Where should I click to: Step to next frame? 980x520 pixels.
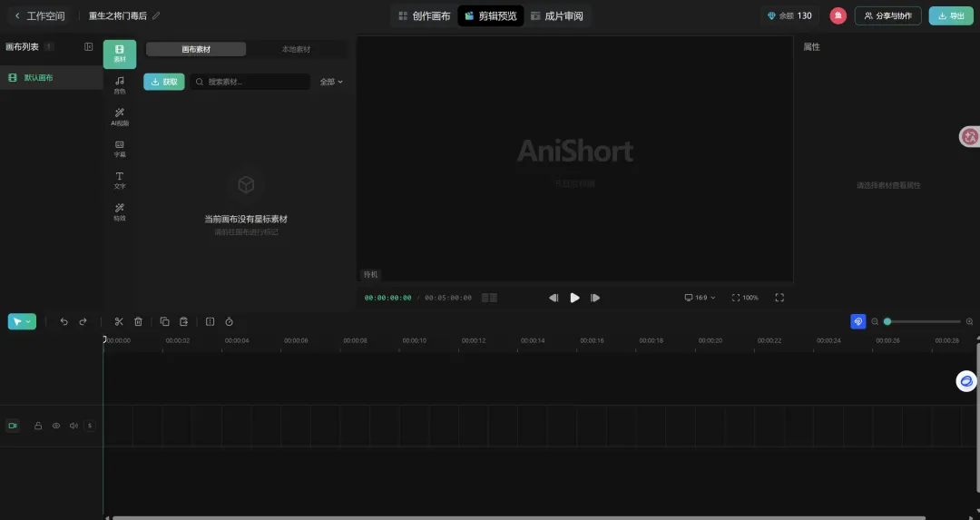point(595,298)
